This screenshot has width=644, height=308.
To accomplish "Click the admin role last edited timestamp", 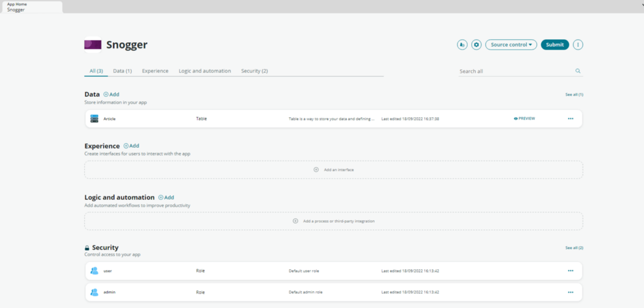I will click(x=410, y=293).
